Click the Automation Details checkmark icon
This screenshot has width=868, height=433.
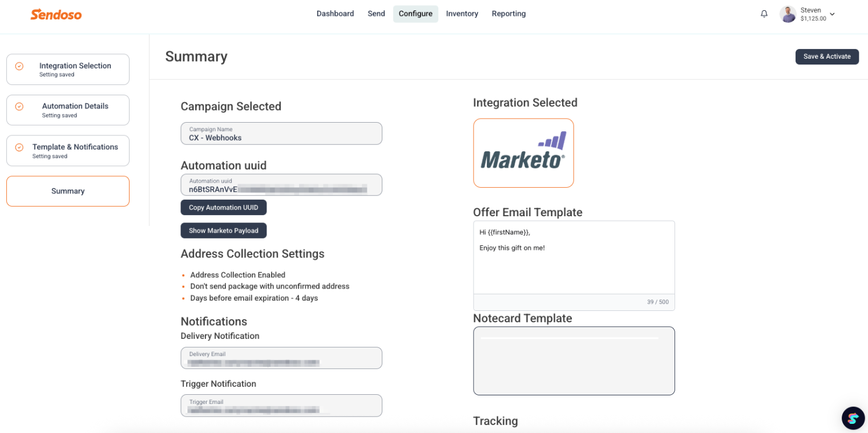(19, 107)
